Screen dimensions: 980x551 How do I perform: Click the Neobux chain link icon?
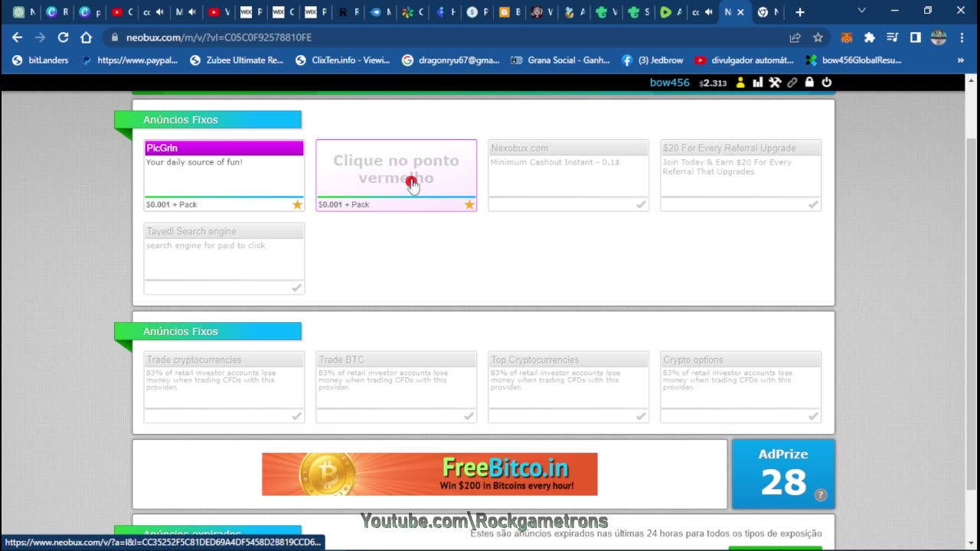792,83
